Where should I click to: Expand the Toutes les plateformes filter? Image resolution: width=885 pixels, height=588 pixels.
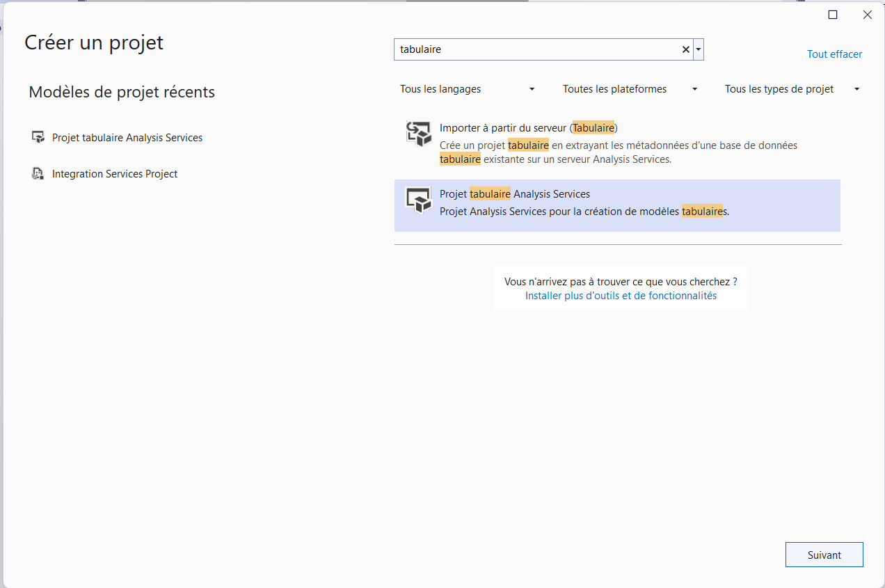pos(630,89)
